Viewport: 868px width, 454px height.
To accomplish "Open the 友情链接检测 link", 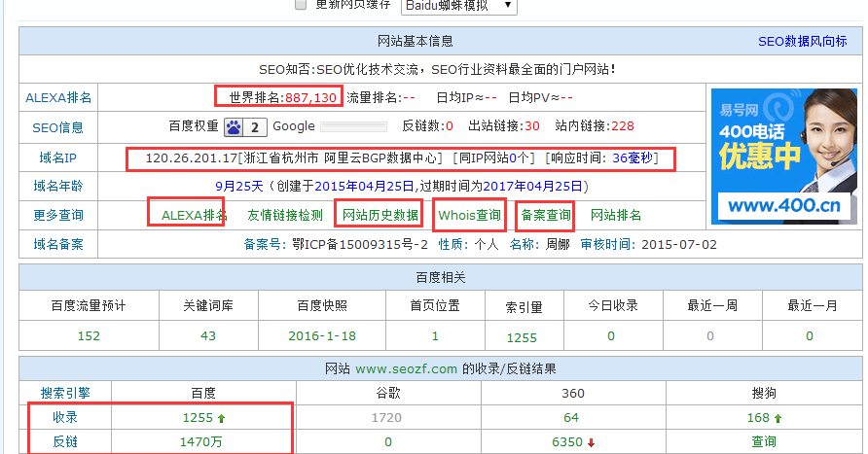I will [284, 215].
